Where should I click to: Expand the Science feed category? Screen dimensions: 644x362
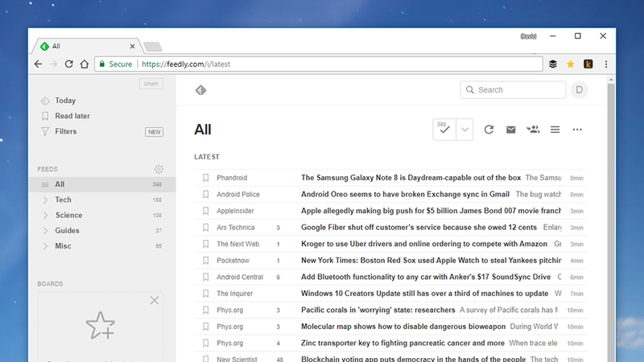coord(45,215)
